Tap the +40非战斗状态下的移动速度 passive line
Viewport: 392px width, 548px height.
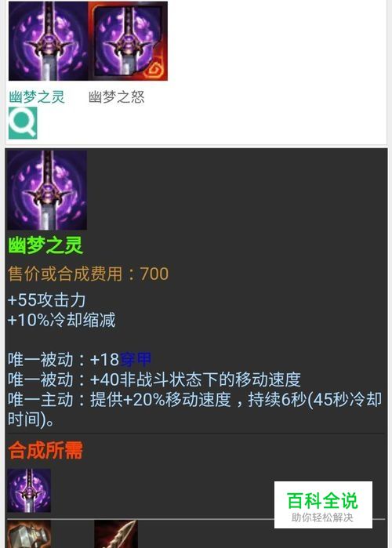point(154,379)
